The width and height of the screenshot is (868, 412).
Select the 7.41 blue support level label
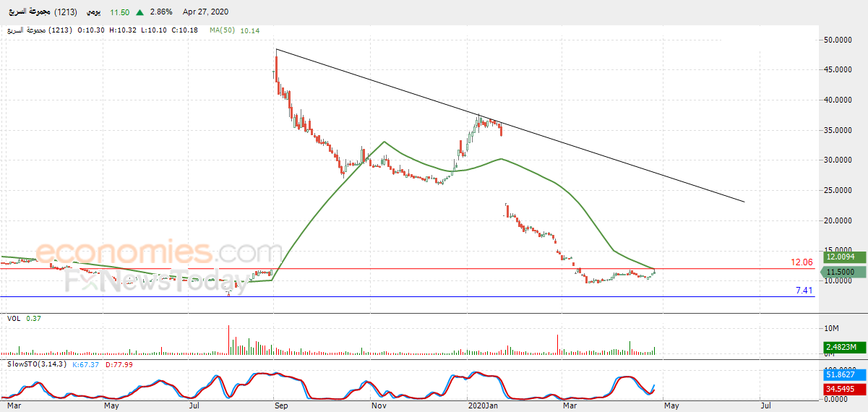tap(804, 291)
